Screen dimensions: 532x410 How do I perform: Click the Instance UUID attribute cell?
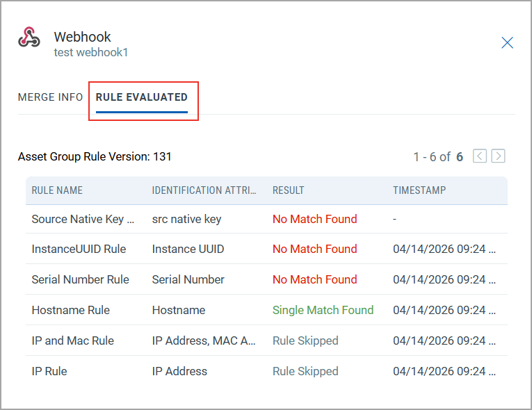coord(188,249)
